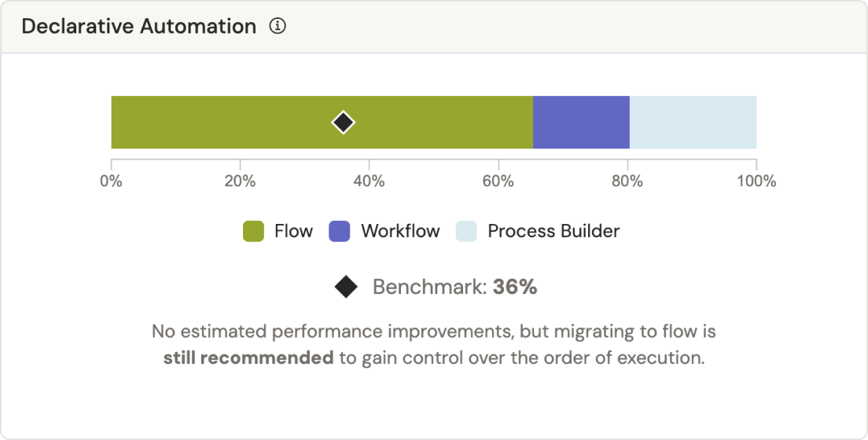Image resolution: width=868 pixels, height=440 pixels.
Task: Click the 0% axis tick label
Action: (112, 181)
